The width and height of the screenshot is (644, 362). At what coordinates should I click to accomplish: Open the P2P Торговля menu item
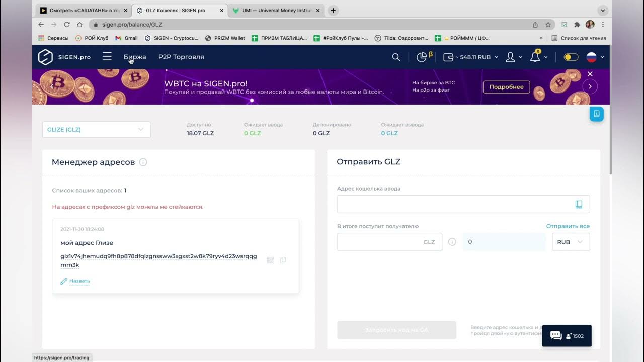point(181,57)
